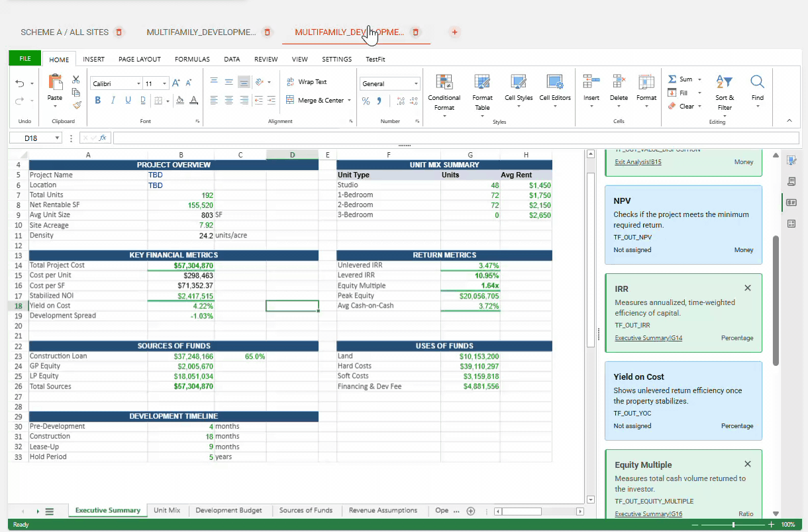Viewport: 808px width, 532px height.
Task: Click the font color A icon
Action: [x=193, y=101]
